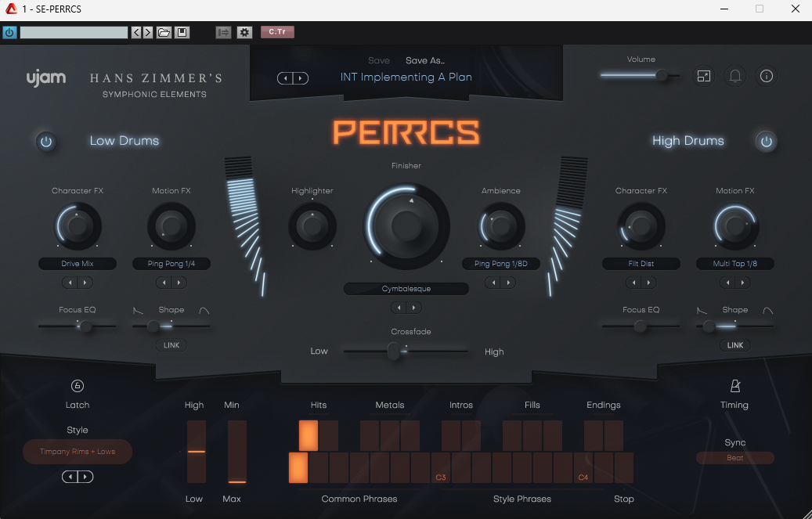The height and width of the screenshot is (519, 812).
Task: Open the info icon
Action: coord(767,76)
